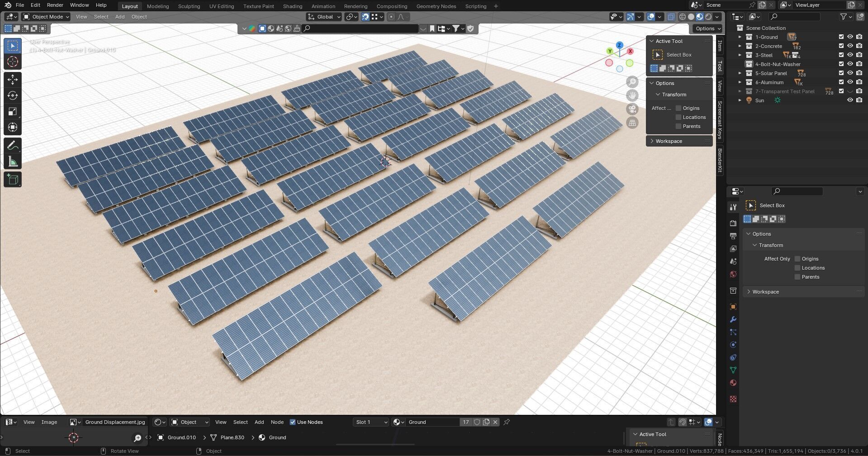Open the Particles properties tab

pos(733,332)
